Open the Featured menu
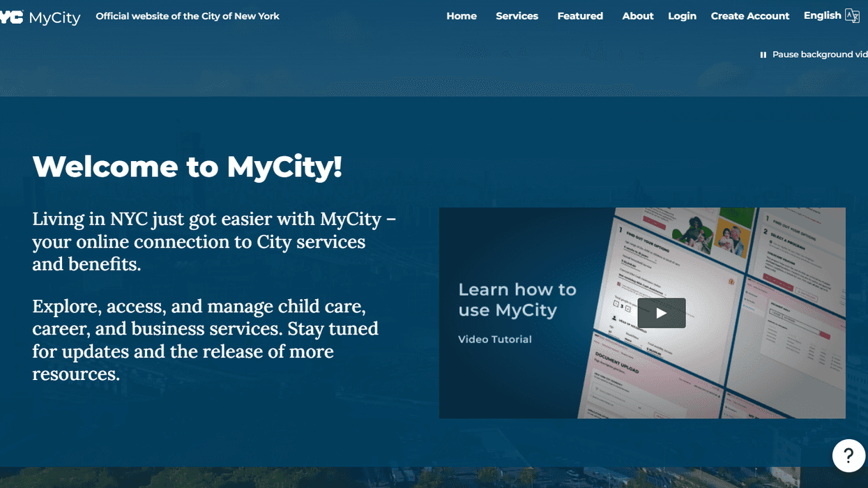 click(580, 16)
